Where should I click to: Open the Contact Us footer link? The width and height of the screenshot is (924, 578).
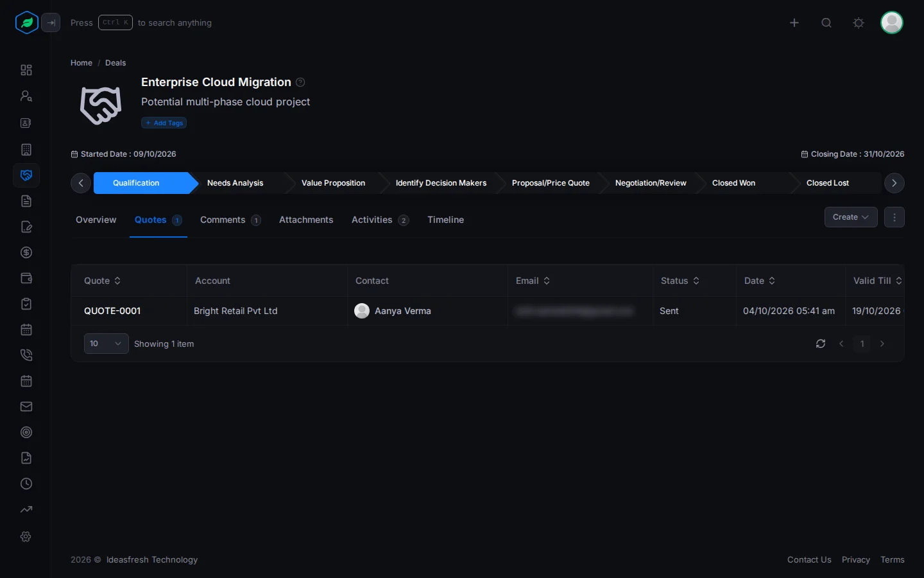(809, 560)
